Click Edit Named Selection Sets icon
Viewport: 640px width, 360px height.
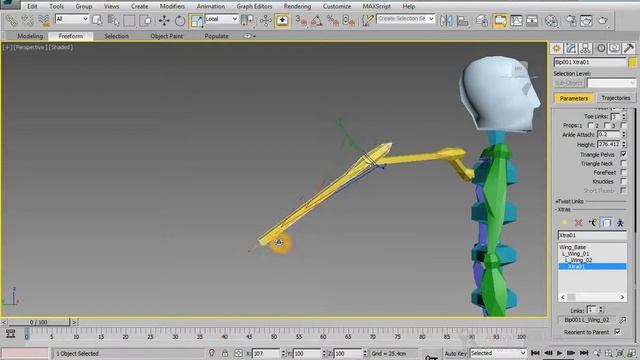pyautogui.click(x=367, y=20)
